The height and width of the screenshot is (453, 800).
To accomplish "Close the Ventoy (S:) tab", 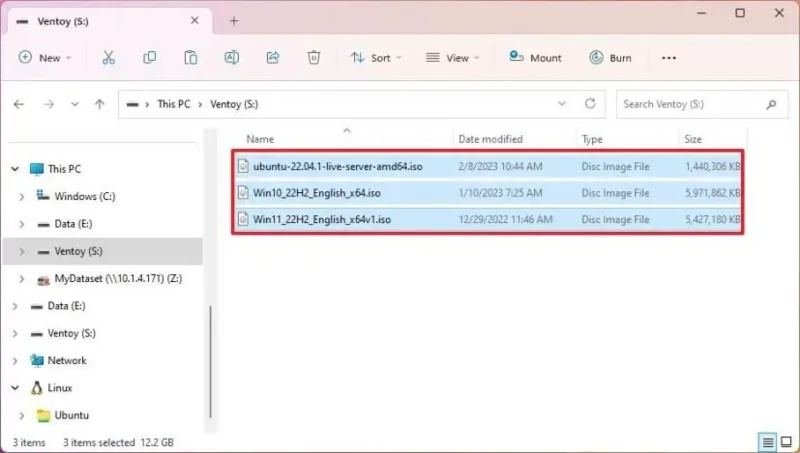I will [194, 20].
